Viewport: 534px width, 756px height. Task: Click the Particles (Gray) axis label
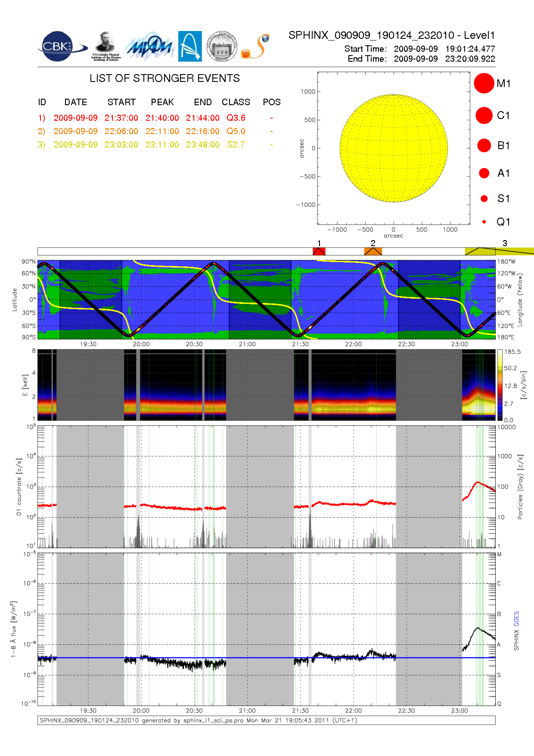[x=520, y=487]
